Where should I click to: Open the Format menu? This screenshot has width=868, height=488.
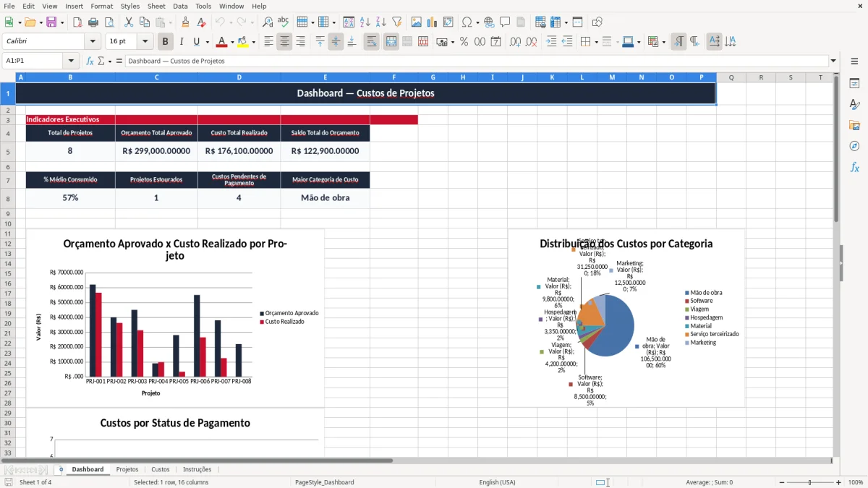pyautogui.click(x=101, y=6)
